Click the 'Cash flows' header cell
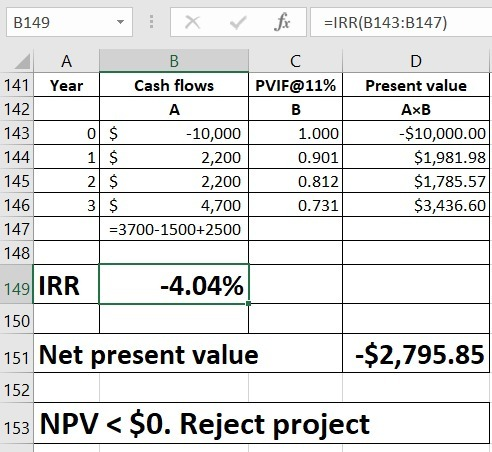492x452 pixels. (174, 85)
